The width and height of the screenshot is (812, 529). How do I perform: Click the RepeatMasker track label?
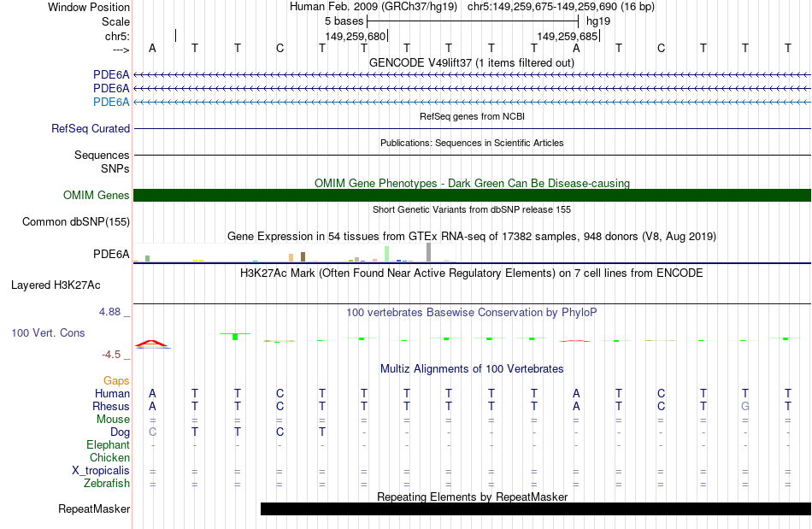click(94, 508)
